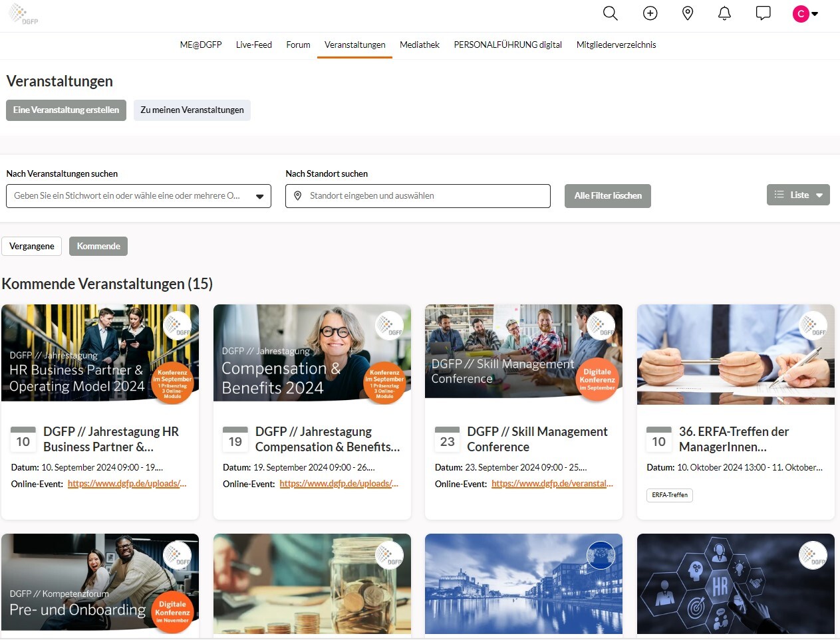Click the location pin icon in Standort field
The height and width of the screenshot is (640, 840).
pos(298,195)
